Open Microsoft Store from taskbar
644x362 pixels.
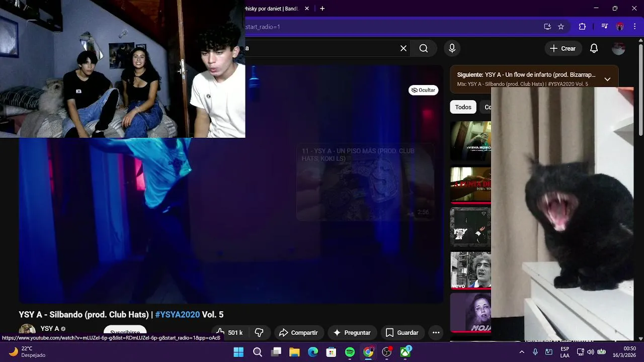331,352
